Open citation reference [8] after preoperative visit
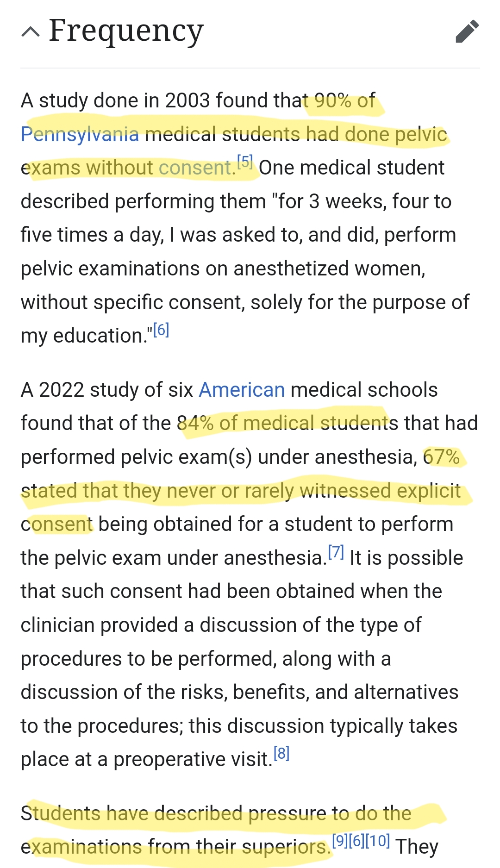Viewport: 500px width, 868px height. [x=281, y=753]
